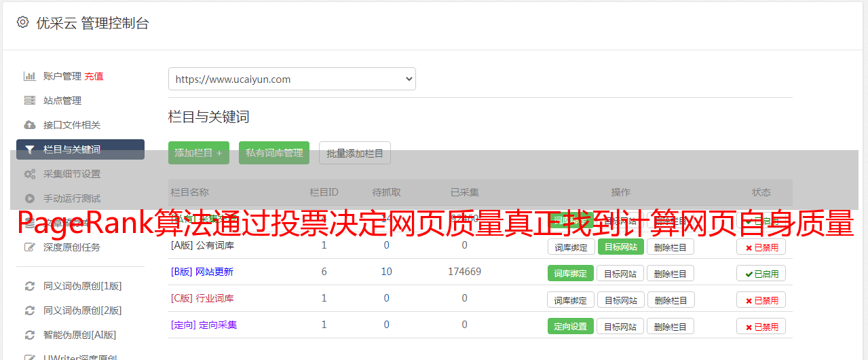Click the gear icon beside 优采云 管理控制台

click(x=22, y=22)
